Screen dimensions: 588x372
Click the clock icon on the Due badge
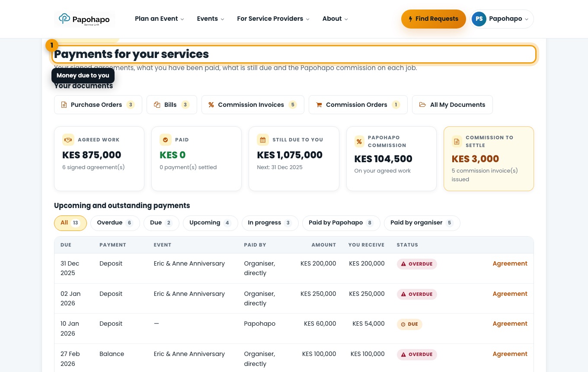(403, 324)
